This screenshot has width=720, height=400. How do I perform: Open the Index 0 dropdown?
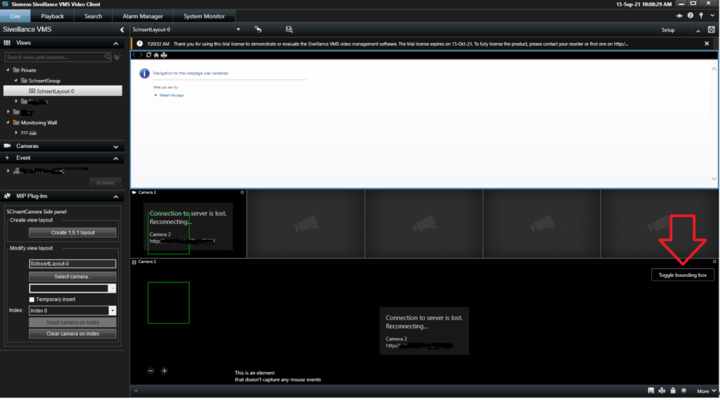113,311
